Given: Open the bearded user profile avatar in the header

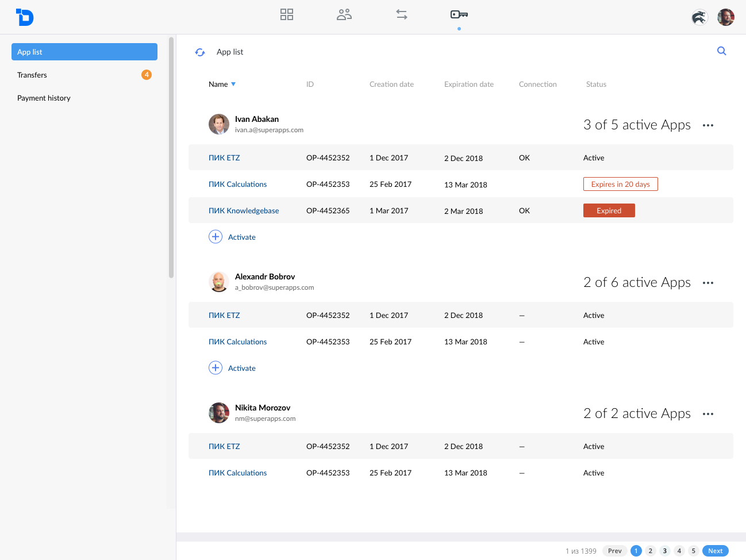Looking at the screenshot, I should (726, 17).
